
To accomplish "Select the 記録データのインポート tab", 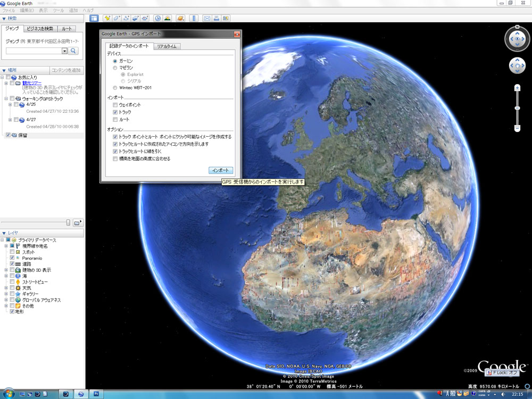I will tap(129, 46).
